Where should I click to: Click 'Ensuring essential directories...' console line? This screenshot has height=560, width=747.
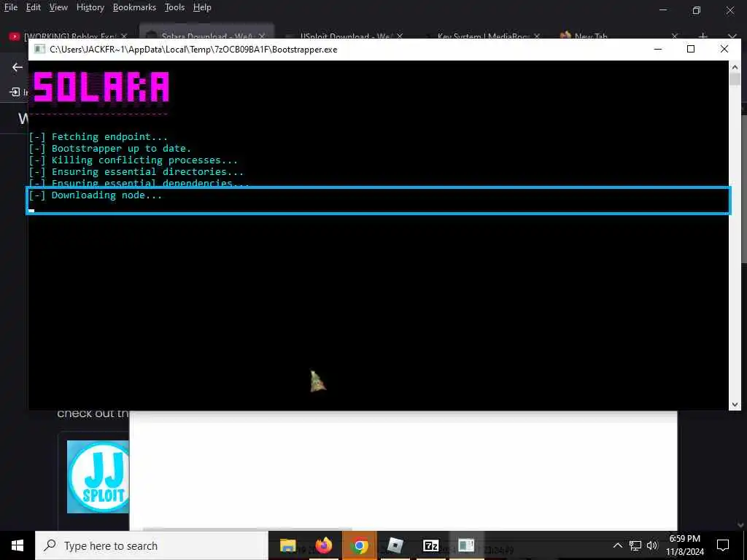click(136, 172)
